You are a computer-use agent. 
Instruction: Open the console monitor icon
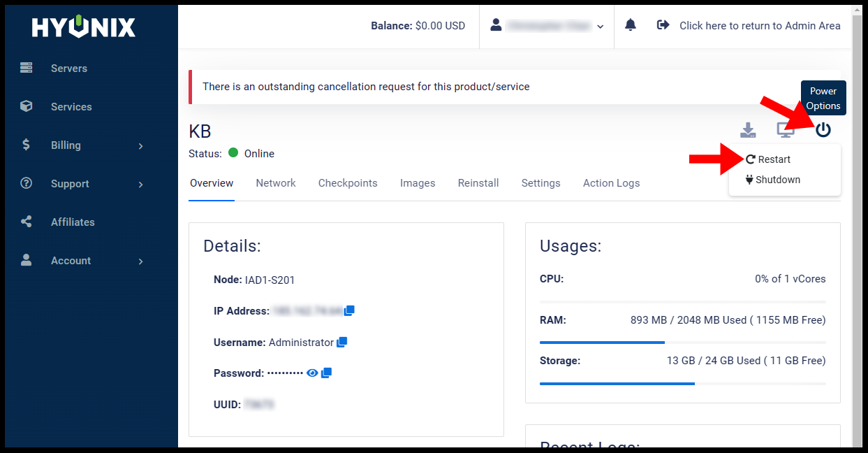point(786,130)
